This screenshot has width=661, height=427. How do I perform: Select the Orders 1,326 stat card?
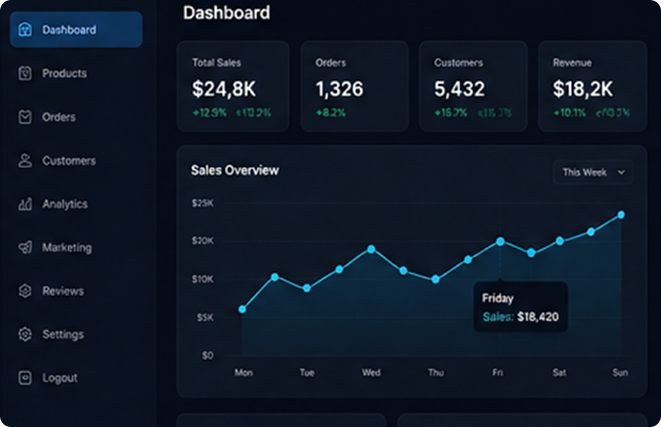tap(355, 86)
